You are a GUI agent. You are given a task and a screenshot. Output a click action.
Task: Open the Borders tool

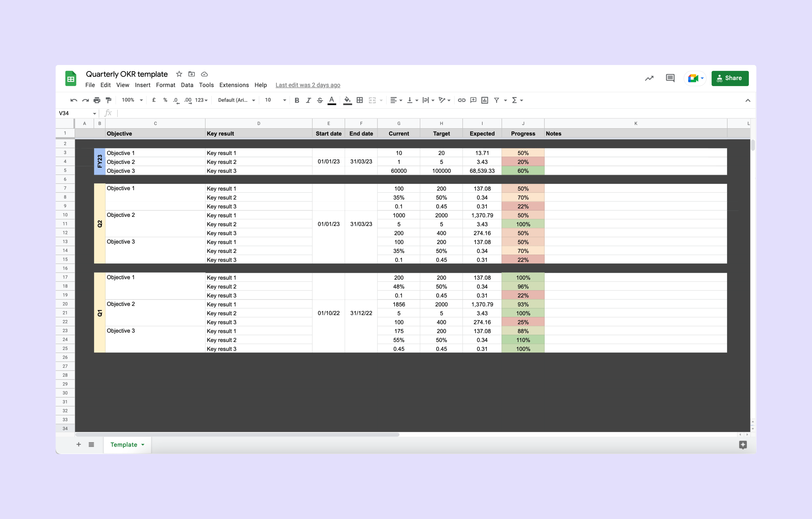pyautogui.click(x=360, y=100)
